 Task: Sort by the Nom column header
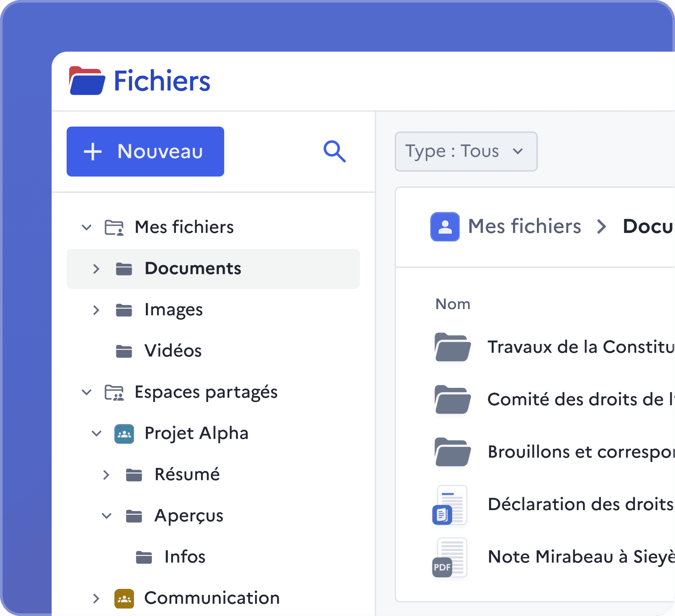point(453,304)
